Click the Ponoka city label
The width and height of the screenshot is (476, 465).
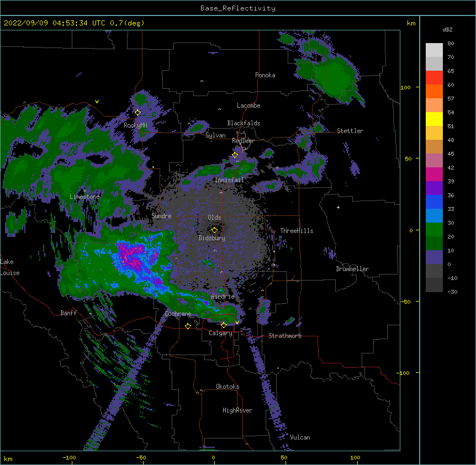tap(265, 75)
